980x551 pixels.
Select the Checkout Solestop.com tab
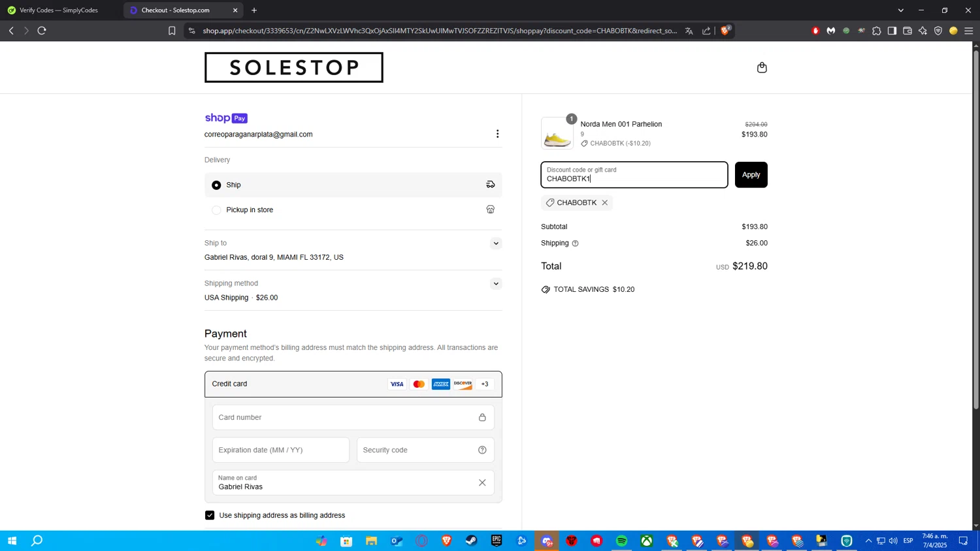tap(175, 10)
